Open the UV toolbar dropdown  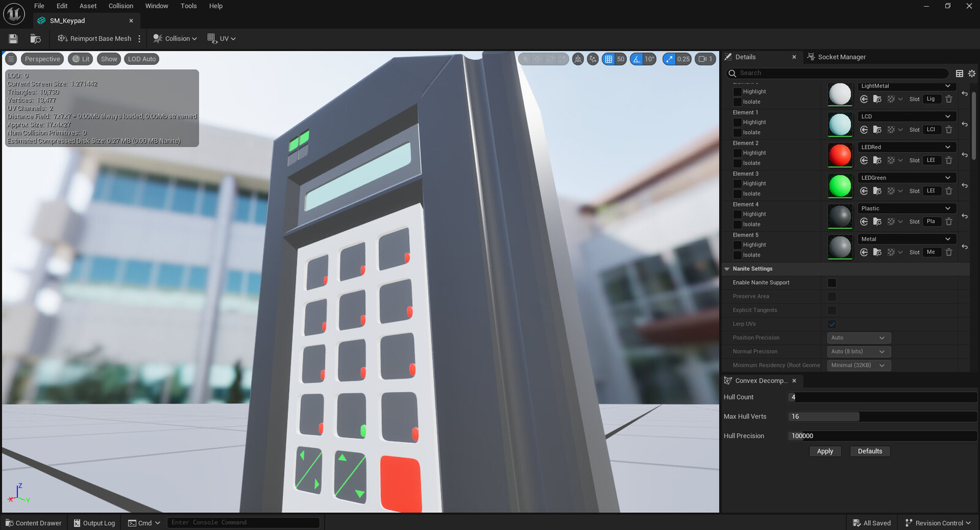click(221, 39)
